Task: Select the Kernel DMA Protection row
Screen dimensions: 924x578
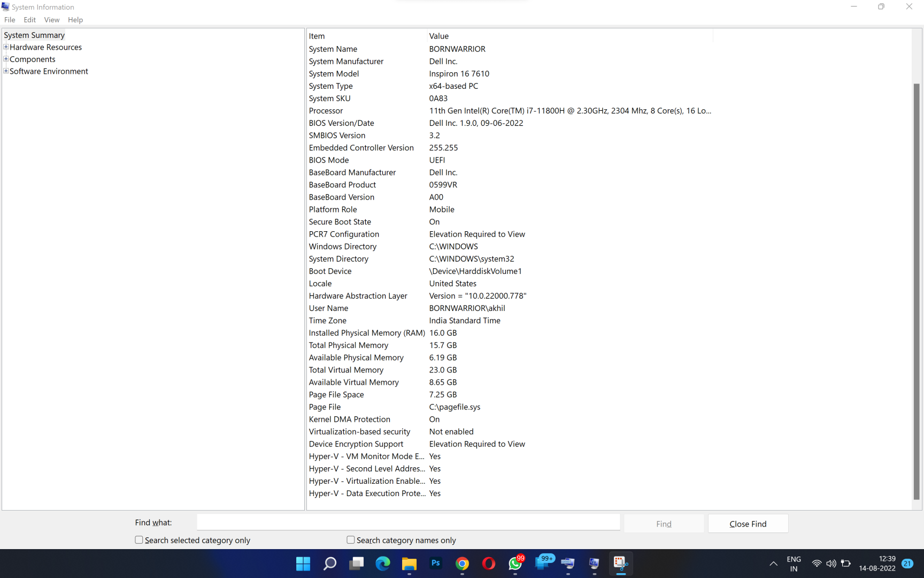Action: 510,420
